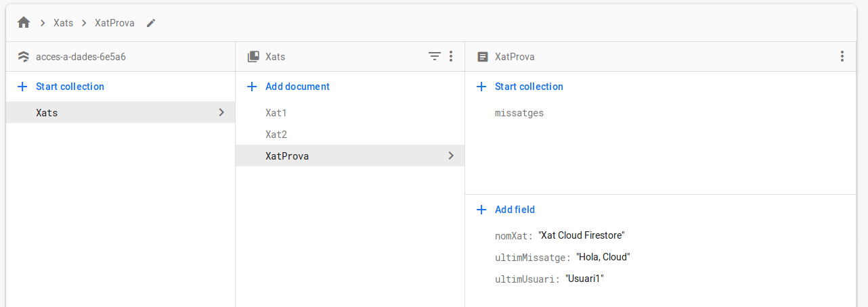Open the Xat1 document
The width and height of the screenshot is (868, 307).
coord(276,113)
